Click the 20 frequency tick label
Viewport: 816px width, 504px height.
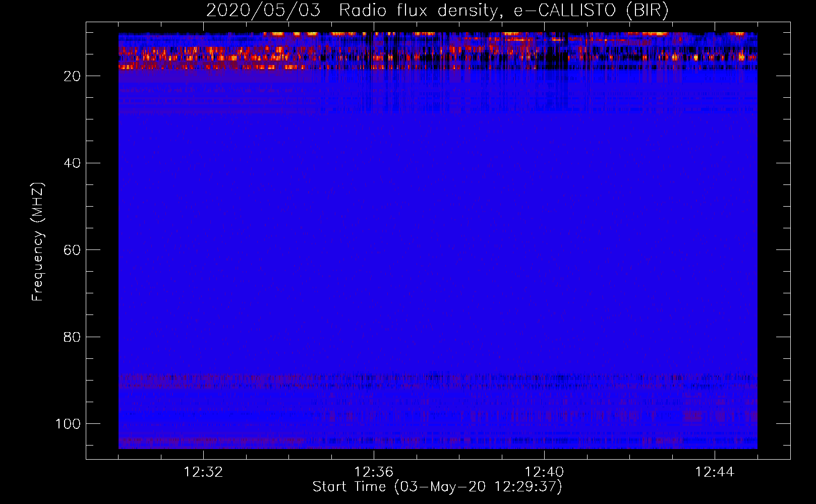[x=72, y=76]
